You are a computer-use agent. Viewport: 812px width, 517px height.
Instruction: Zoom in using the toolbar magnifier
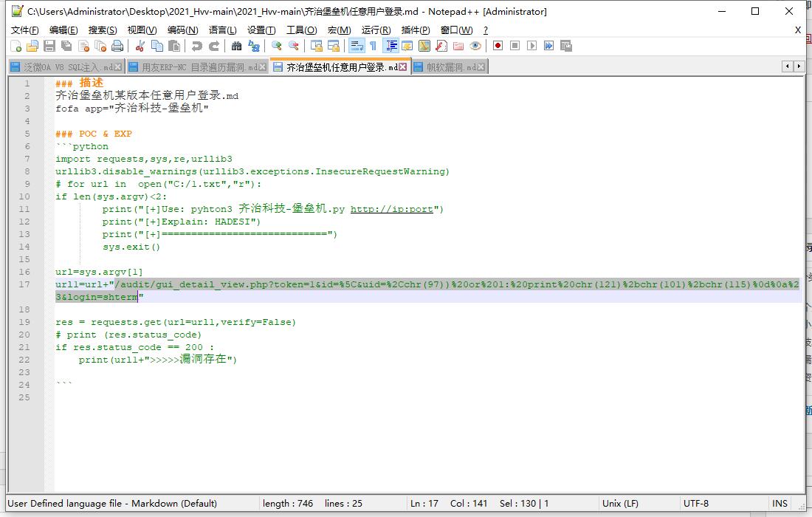(x=277, y=46)
